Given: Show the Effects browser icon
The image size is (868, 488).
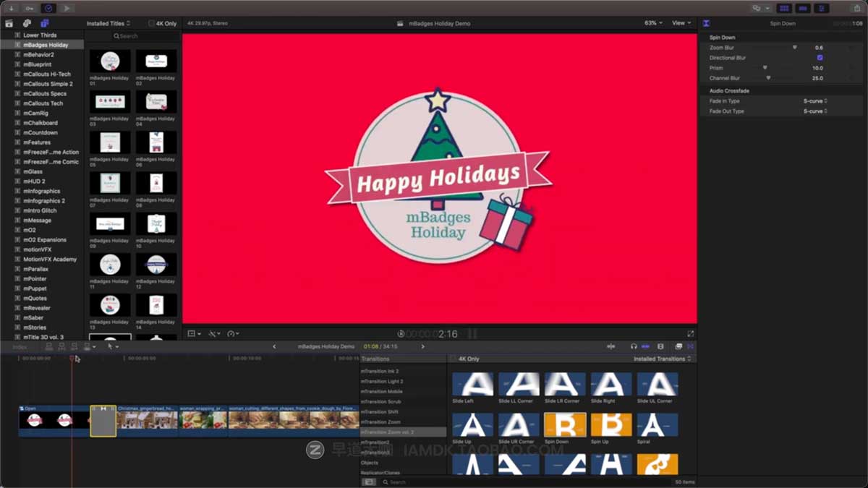Looking at the screenshot, I should [678, 346].
